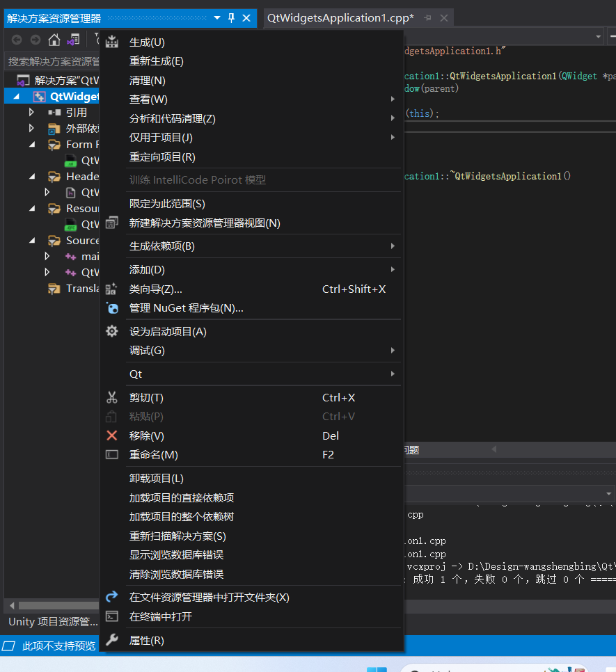Viewport: 616px width, 672px height.
Task: Expand the 引用 tree node
Action: pos(31,112)
